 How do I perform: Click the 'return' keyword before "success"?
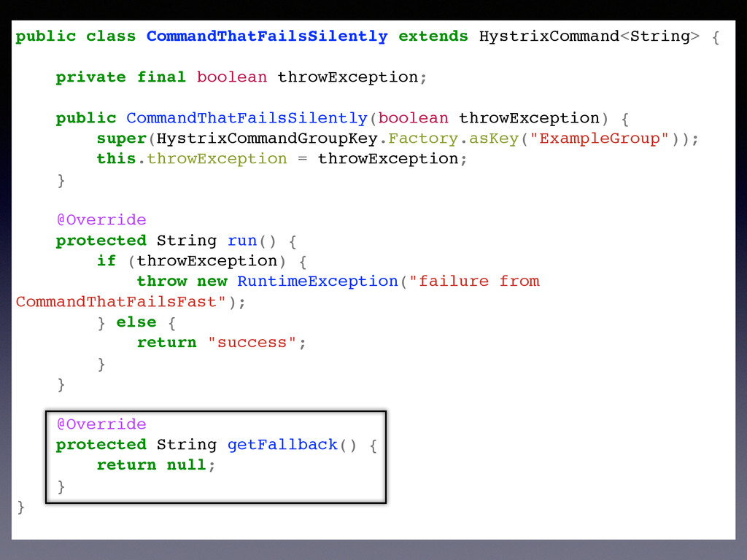click(166, 343)
